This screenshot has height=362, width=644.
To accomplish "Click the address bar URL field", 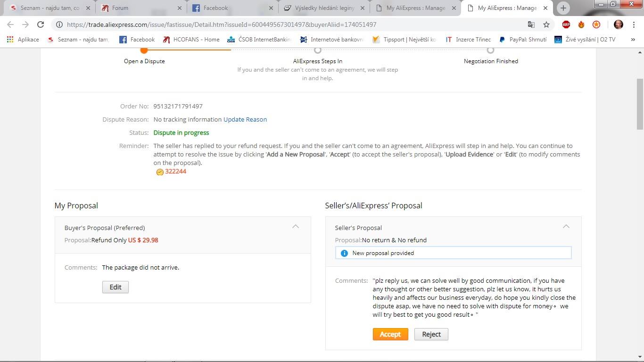I will [x=283, y=25].
